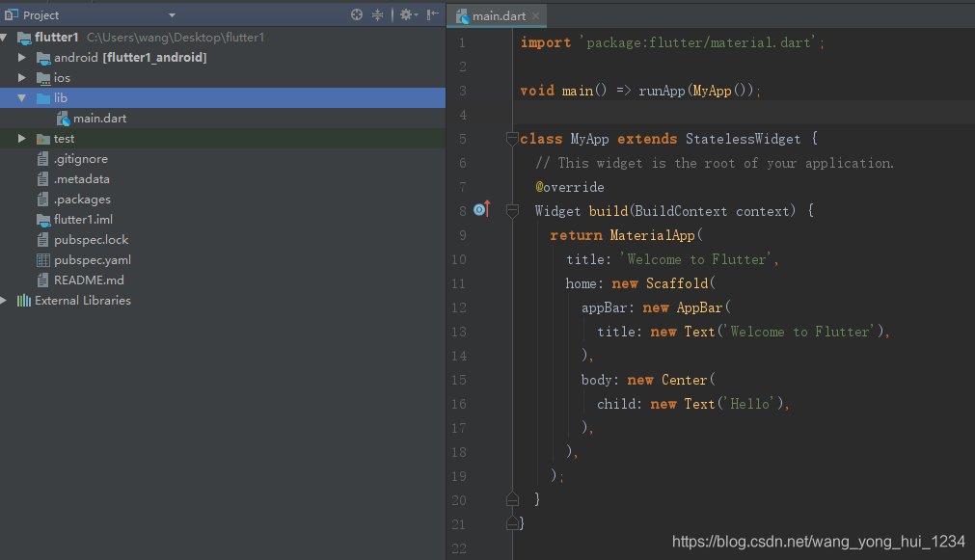This screenshot has height=560, width=975.
Task: Click the flutter1.iml module file icon
Action: coord(43,220)
